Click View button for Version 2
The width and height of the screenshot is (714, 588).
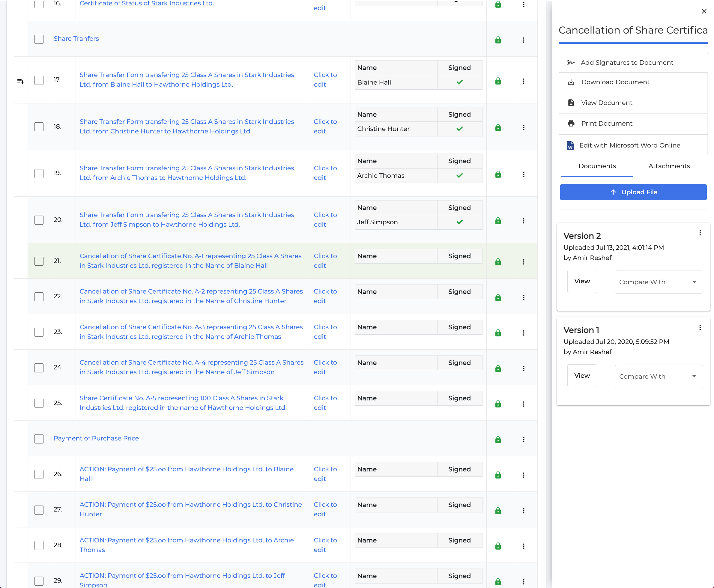(x=582, y=282)
